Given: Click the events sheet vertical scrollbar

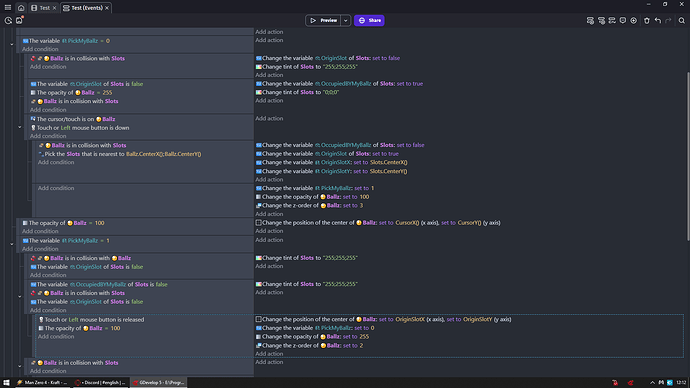Looking at the screenshot, I should [687, 156].
